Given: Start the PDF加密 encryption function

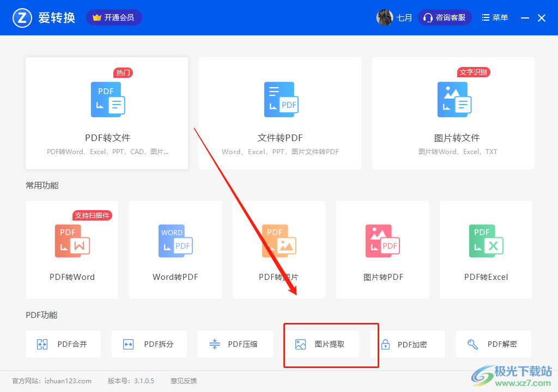Looking at the screenshot, I should point(407,344).
